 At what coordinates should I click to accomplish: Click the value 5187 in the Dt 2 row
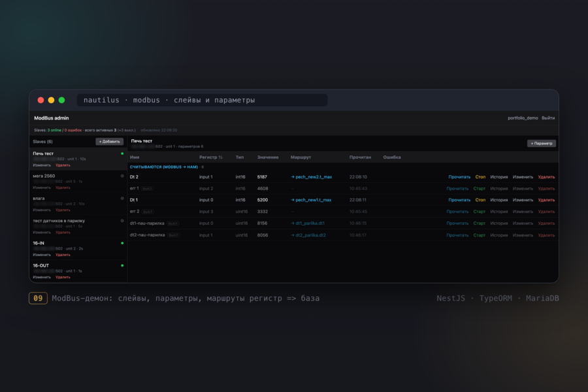tap(262, 177)
